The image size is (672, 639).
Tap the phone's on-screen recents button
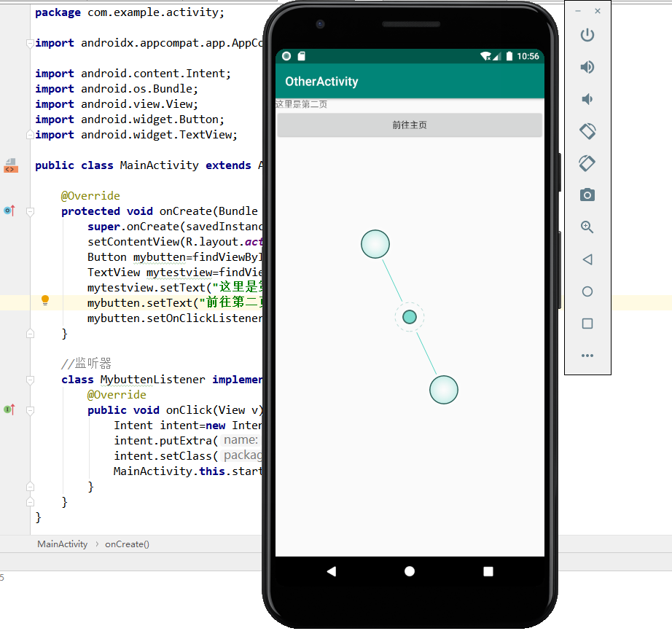[488, 571]
